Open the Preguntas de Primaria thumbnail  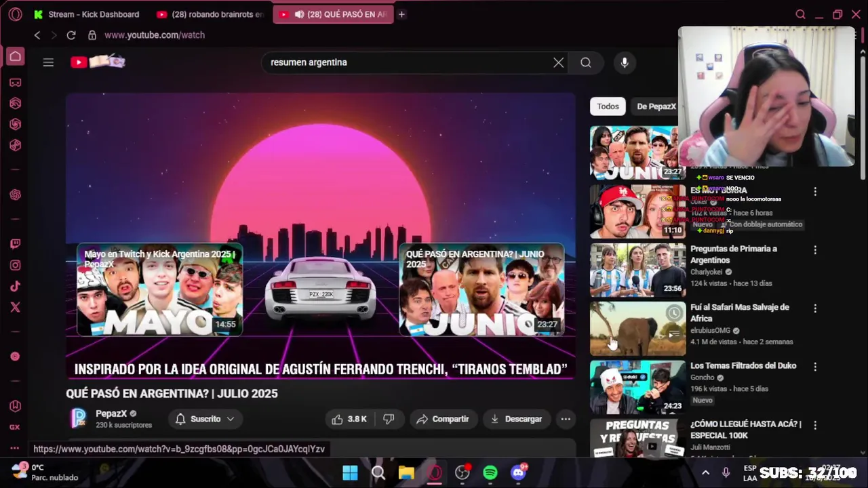pos(637,270)
